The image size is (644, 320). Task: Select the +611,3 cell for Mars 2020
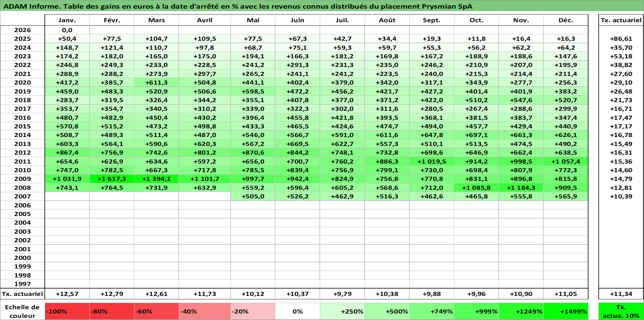point(157,82)
